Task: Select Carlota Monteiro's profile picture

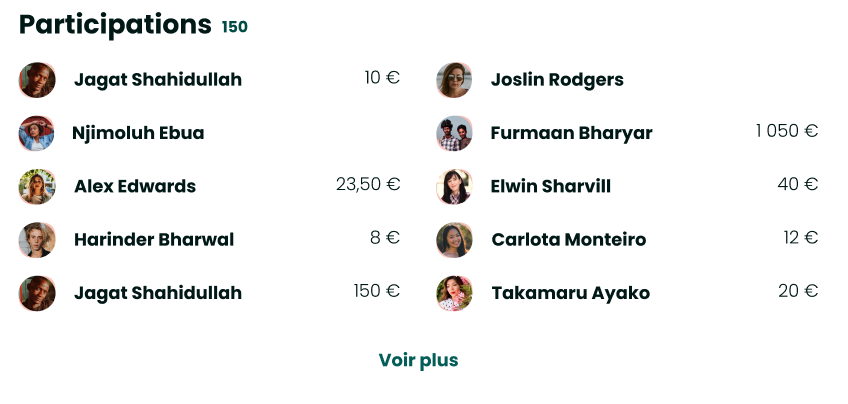Action: point(454,240)
